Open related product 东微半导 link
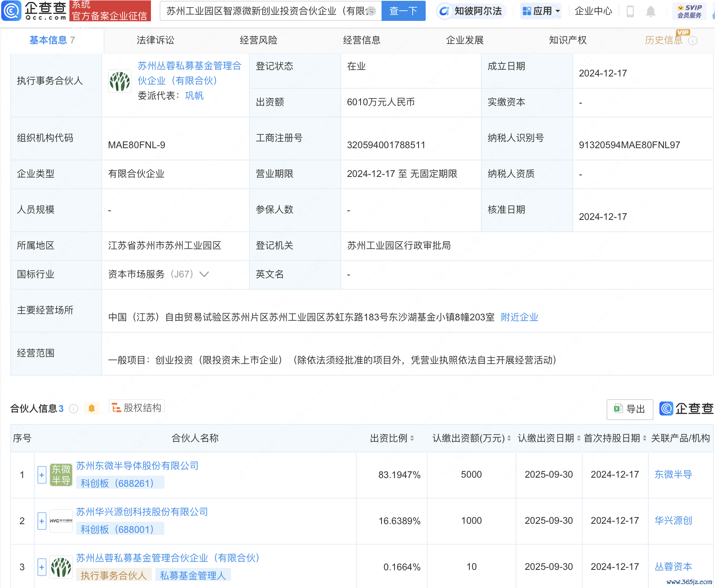The image size is (715, 588). (x=673, y=474)
